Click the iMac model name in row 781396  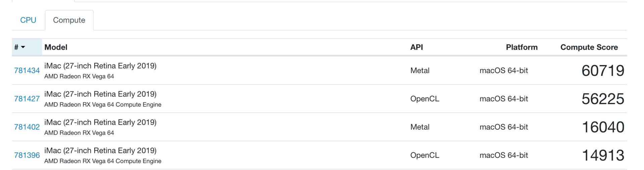(x=100, y=150)
